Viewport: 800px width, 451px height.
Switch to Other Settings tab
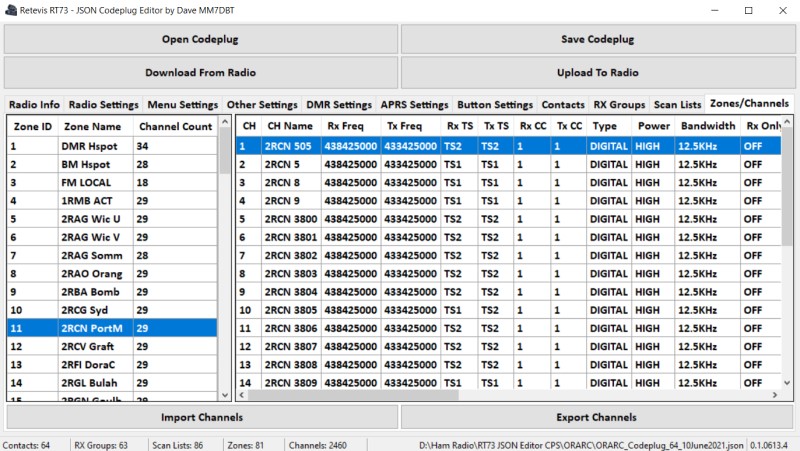click(x=262, y=105)
